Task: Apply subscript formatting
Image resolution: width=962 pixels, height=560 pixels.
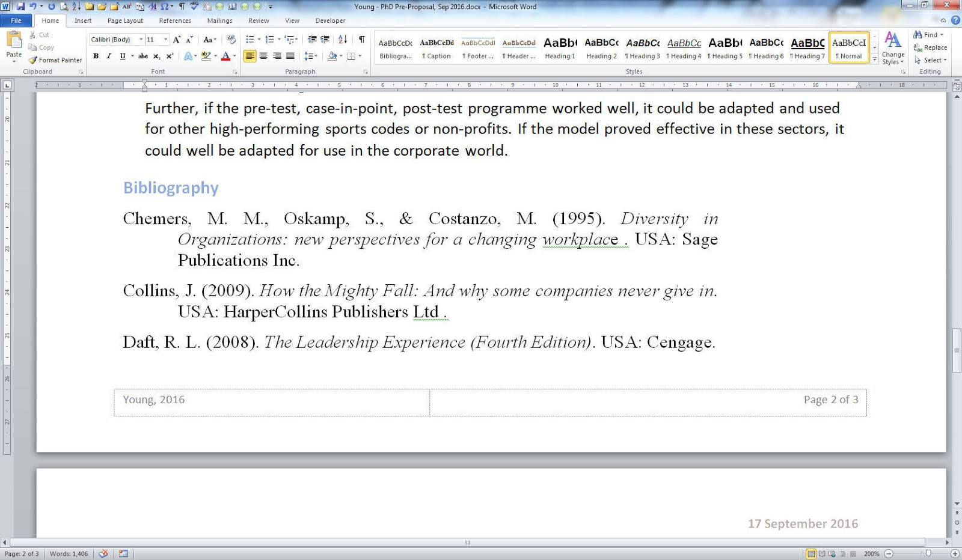Action: click(157, 56)
